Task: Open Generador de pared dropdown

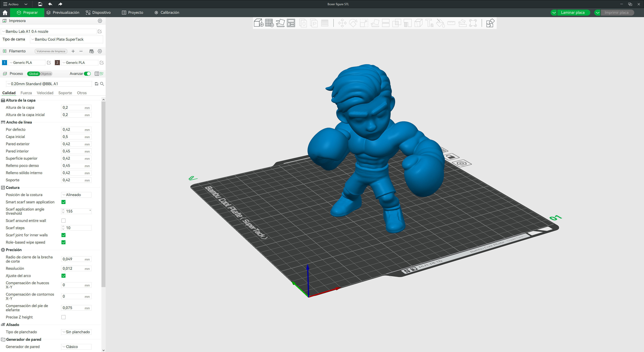Action: tap(76, 347)
